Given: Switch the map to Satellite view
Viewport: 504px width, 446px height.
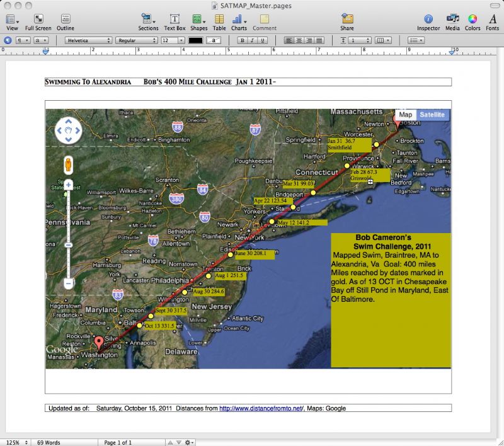Looking at the screenshot, I should pyautogui.click(x=432, y=115).
